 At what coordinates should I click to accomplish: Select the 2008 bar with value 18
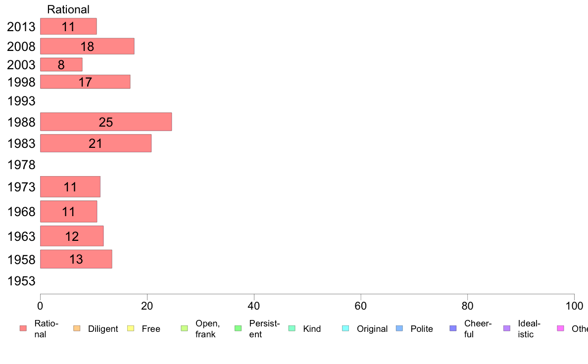pos(87,46)
